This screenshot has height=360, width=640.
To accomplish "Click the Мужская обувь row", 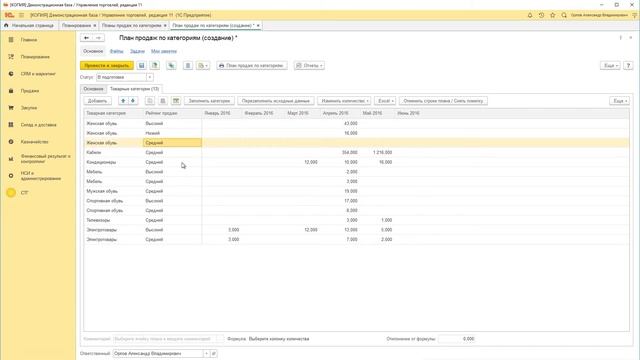I will (x=356, y=191).
